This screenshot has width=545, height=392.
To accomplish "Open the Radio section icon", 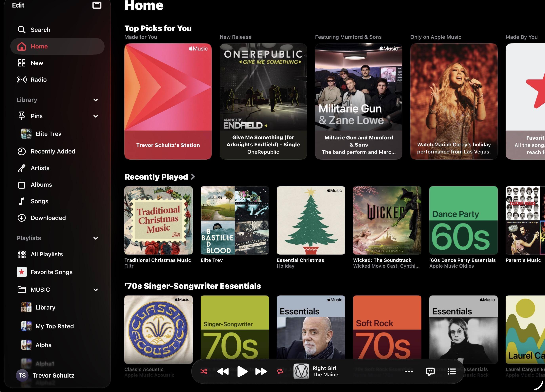I will pos(22,80).
